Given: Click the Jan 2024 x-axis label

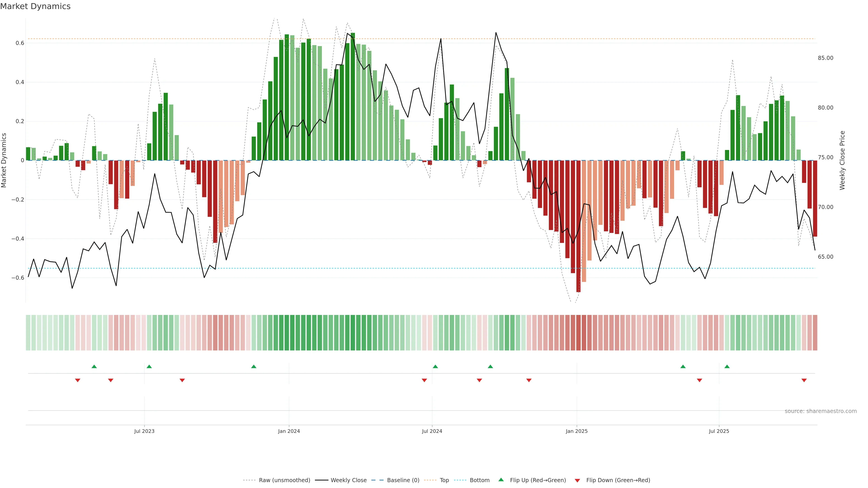Looking at the screenshot, I should coord(289,431).
